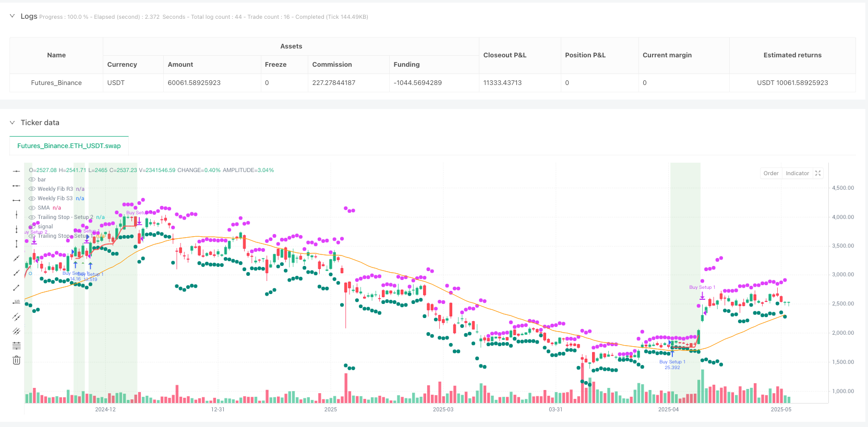Toggle the SMA indicator eye icon

[x=32, y=208]
